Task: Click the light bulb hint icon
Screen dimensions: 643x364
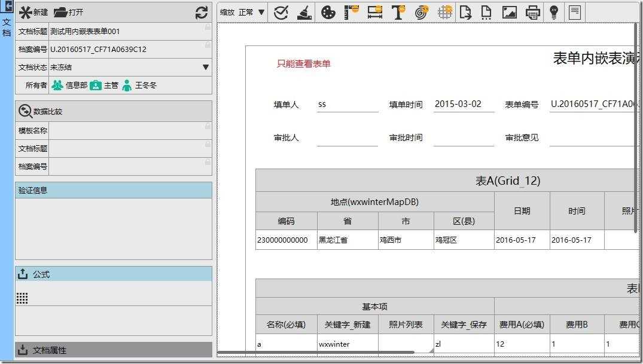Action: click(x=554, y=13)
